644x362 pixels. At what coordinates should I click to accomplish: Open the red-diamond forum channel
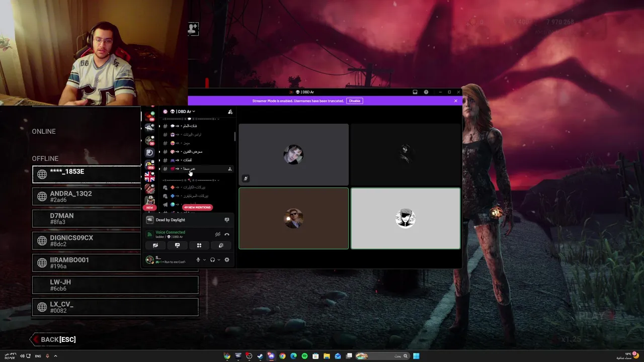(197, 188)
